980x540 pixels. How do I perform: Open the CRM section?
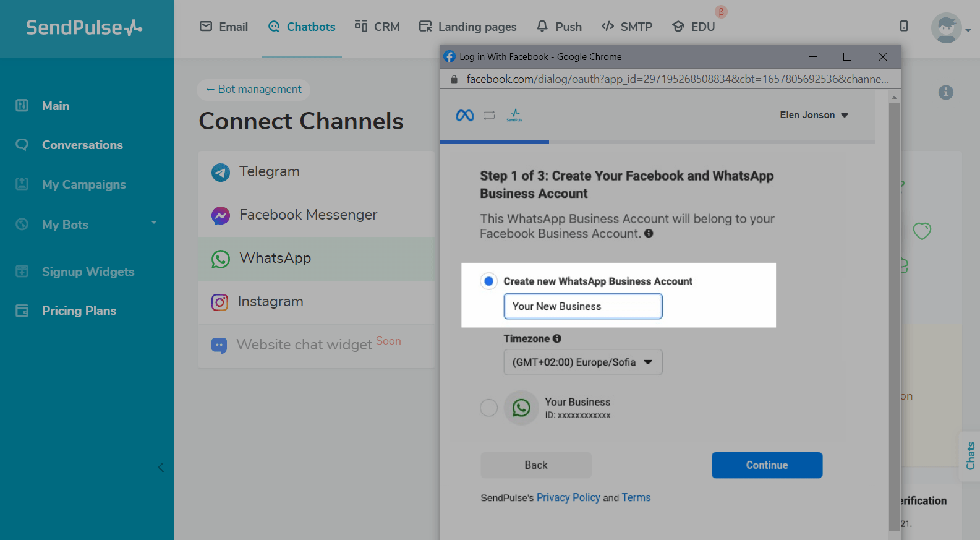click(377, 27)
